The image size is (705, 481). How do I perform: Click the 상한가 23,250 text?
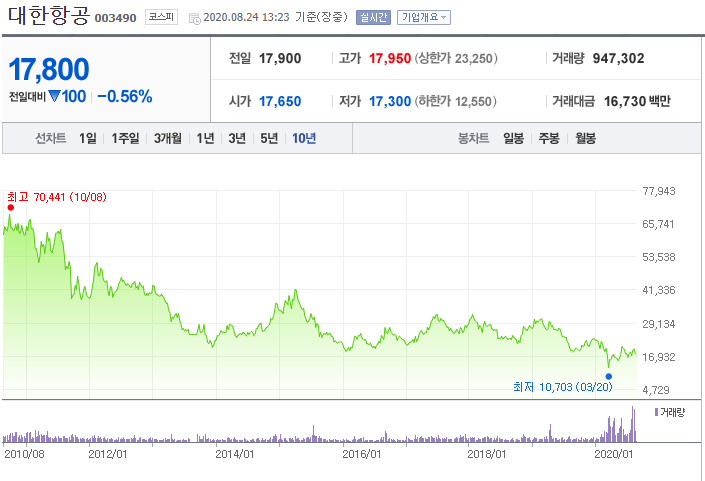tap(456, 58)
